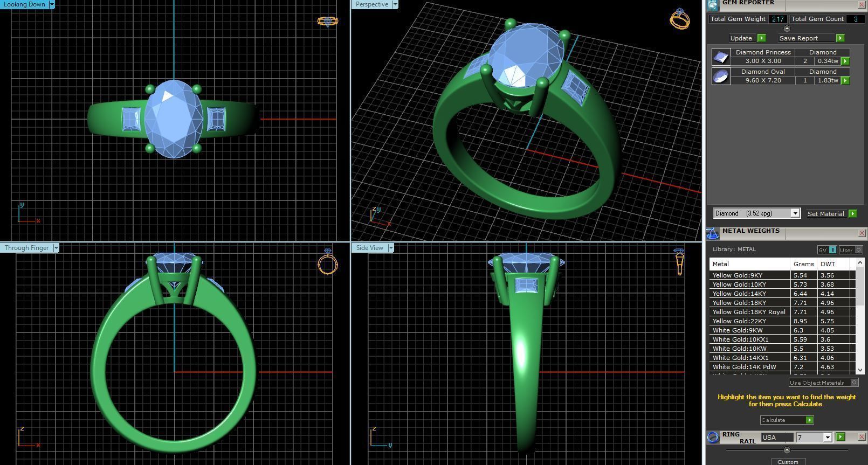This screenshot has height=465, width=868.
Task: Close the Ring Rail panel
Action: 862,437
